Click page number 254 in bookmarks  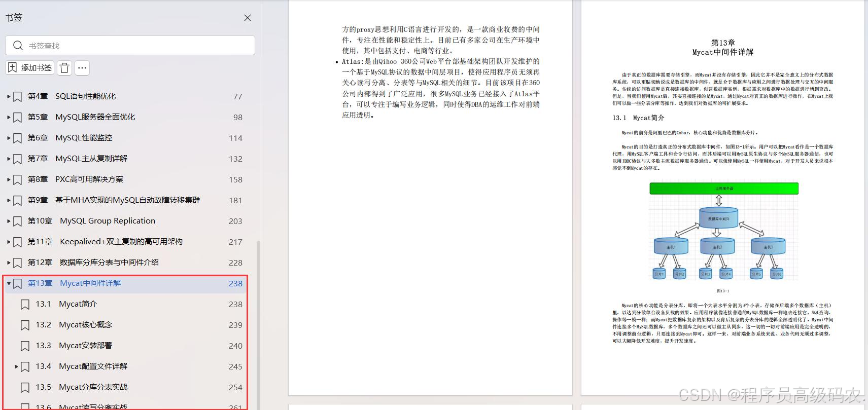tap(235, 388)
